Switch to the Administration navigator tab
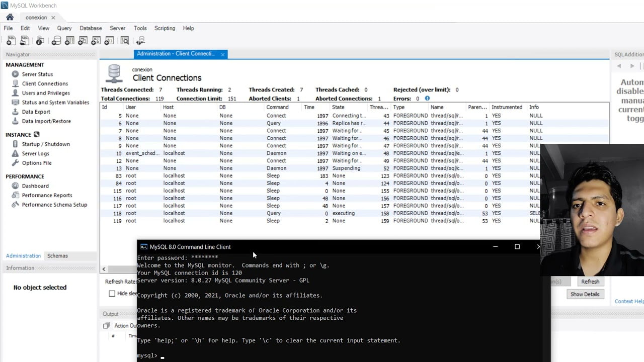 tap(23, 256)
